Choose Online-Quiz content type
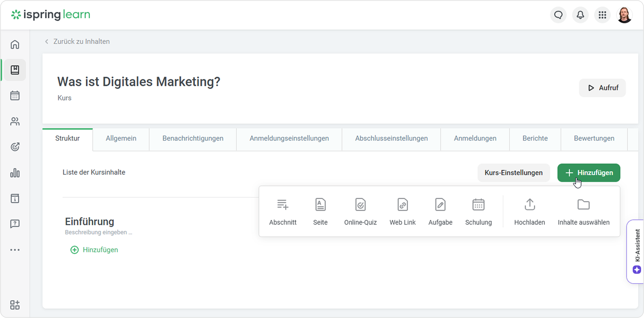This screenshot has height=318, width=644. tap(360, 205)
